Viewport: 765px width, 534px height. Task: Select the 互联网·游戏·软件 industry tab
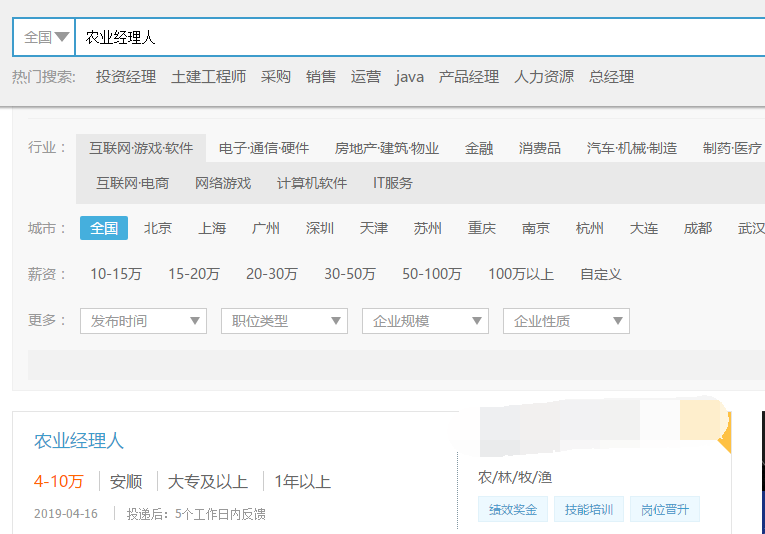(x=141, y=148)
